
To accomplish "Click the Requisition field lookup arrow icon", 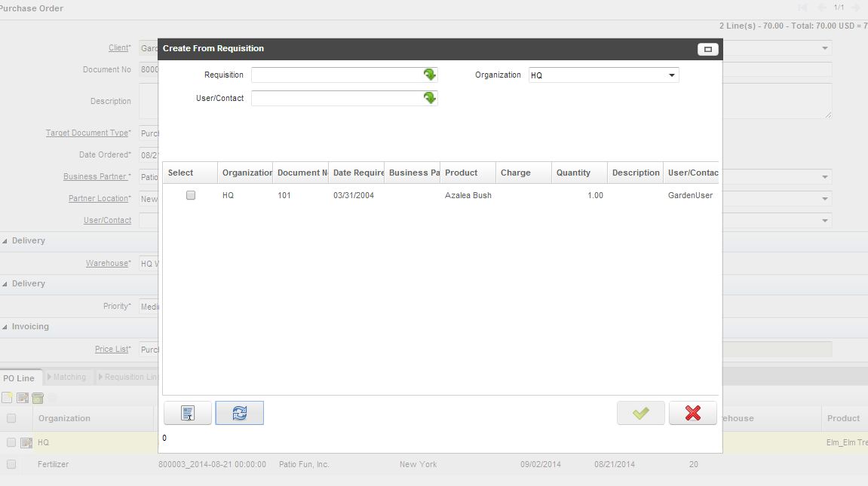I will tap(429, 75).
